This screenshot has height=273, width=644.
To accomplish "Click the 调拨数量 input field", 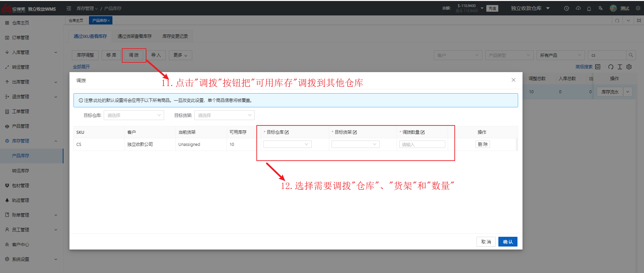I will point(422,144).
